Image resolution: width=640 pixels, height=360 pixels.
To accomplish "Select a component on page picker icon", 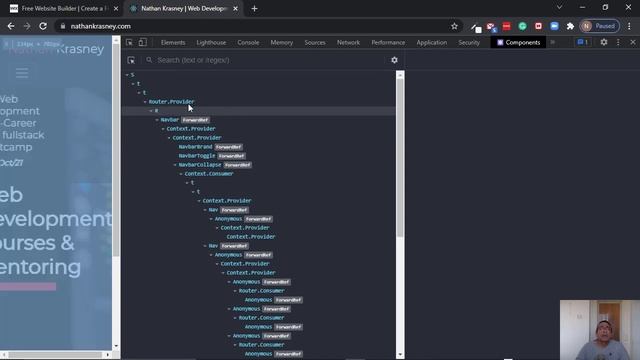I will 131,60.
